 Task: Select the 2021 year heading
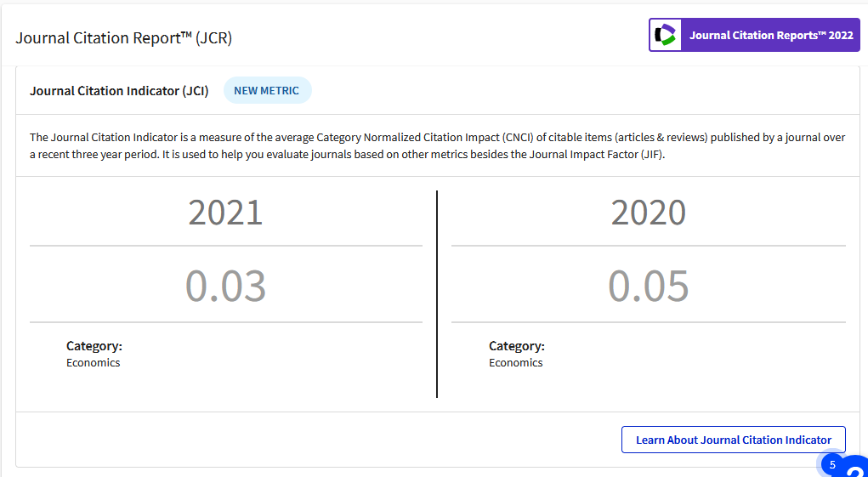tap(225, 213)
